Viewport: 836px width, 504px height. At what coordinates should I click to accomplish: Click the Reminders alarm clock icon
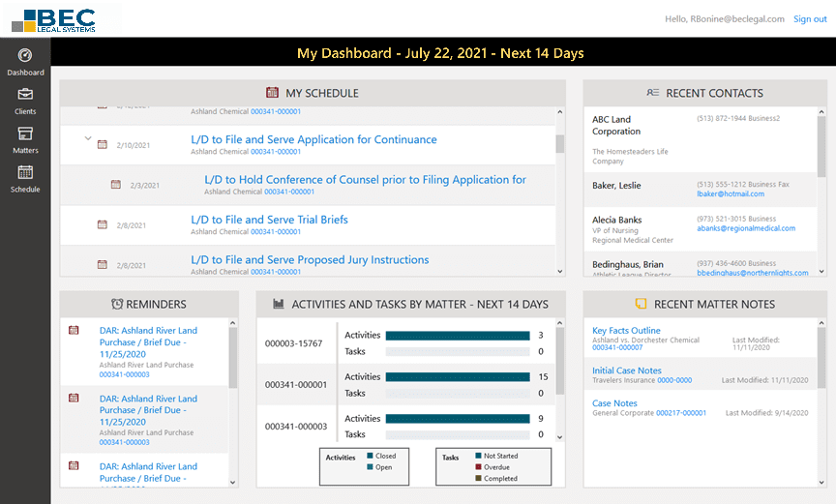coord(117,304)
